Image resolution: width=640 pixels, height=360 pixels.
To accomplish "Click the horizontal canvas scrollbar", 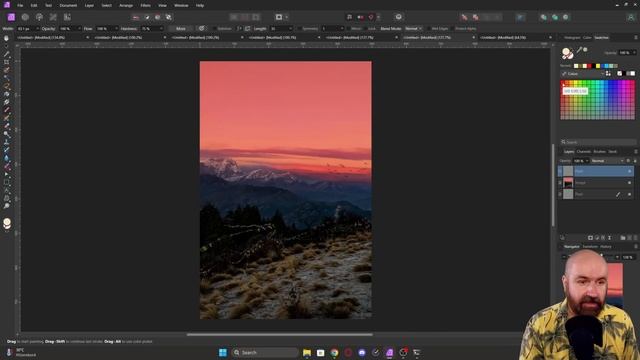I will tap(280, 334).
